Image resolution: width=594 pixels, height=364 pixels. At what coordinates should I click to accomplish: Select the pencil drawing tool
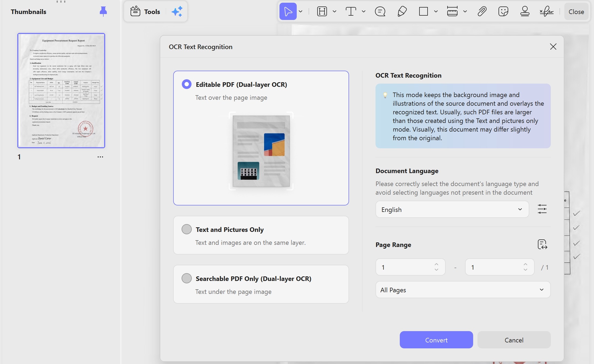pyautogui.click(x=402, y=11)
